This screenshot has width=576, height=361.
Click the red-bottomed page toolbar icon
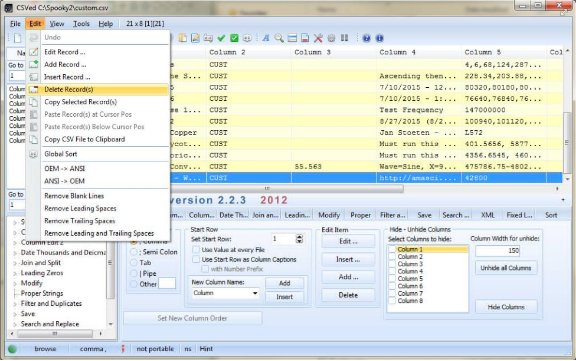(305, 38)
